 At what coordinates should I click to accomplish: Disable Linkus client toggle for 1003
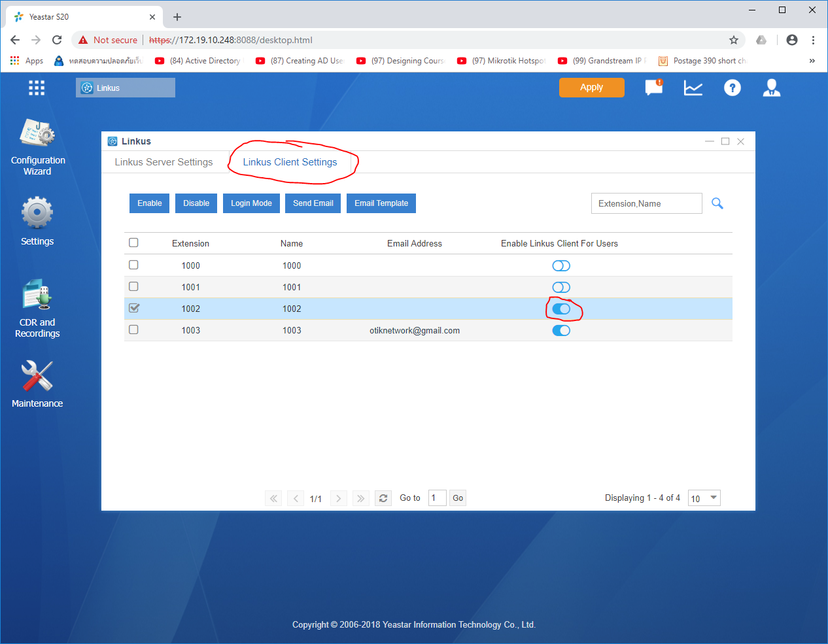pyautogui.click(x=561, y=330)
